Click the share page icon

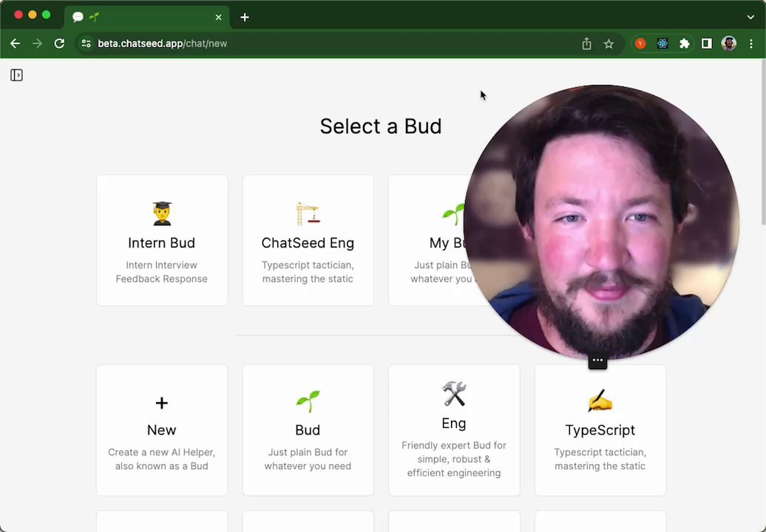587,44
